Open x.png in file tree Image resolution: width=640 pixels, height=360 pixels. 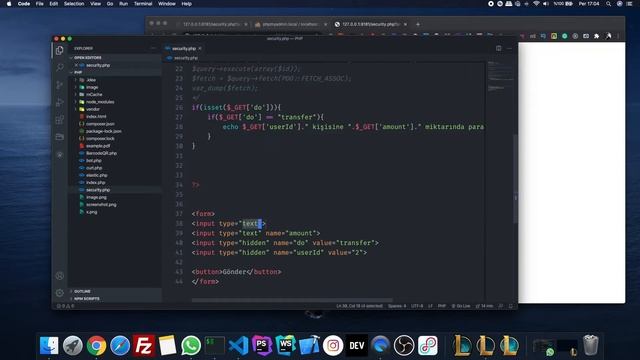pyautogui.click(x=91, y=212)
